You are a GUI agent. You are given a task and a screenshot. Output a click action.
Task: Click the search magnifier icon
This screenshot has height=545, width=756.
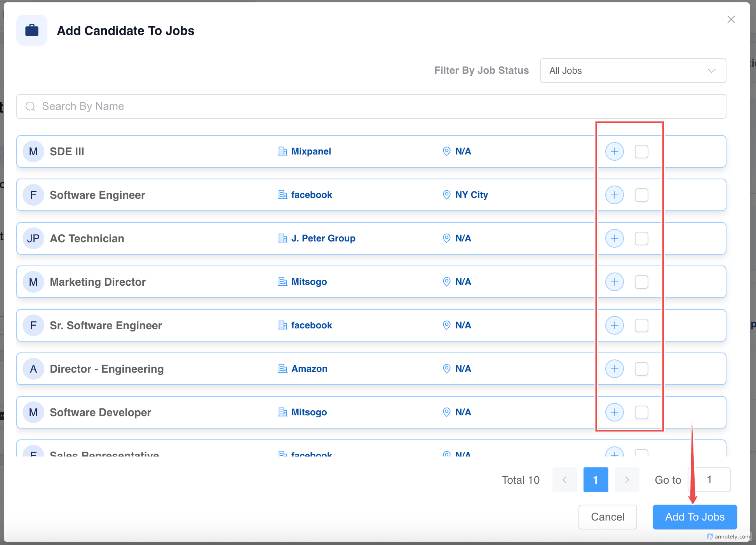tap(30, 106)
